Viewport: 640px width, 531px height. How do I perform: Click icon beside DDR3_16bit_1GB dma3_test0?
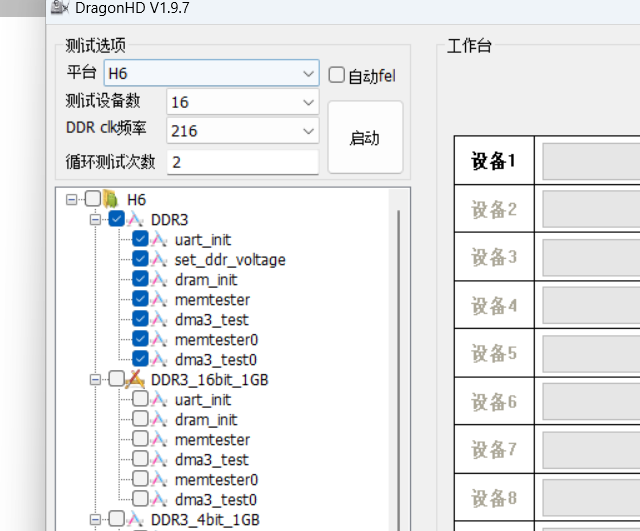point(159,500)
